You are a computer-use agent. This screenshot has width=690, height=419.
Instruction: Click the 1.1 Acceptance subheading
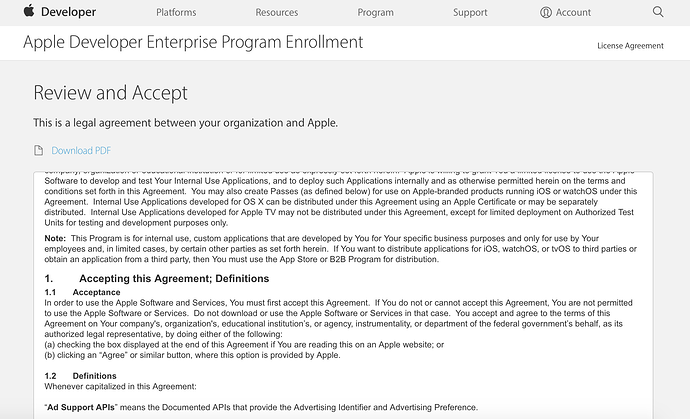click(82, 292)
